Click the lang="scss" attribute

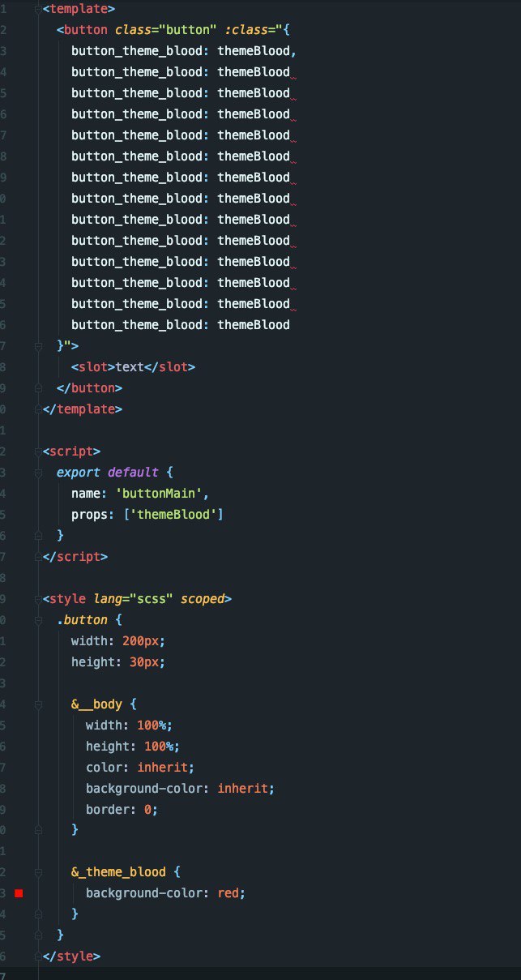[133, 599]
